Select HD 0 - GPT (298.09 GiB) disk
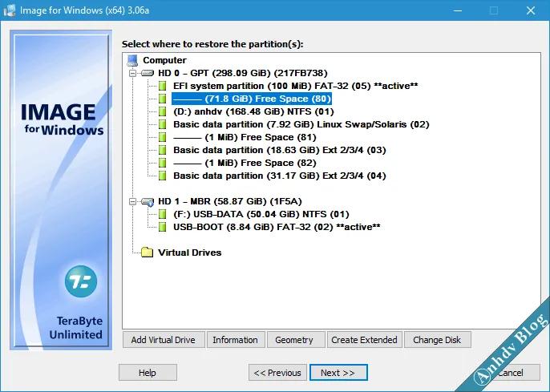Screen dimensions: 550x392 pos(243,73)
